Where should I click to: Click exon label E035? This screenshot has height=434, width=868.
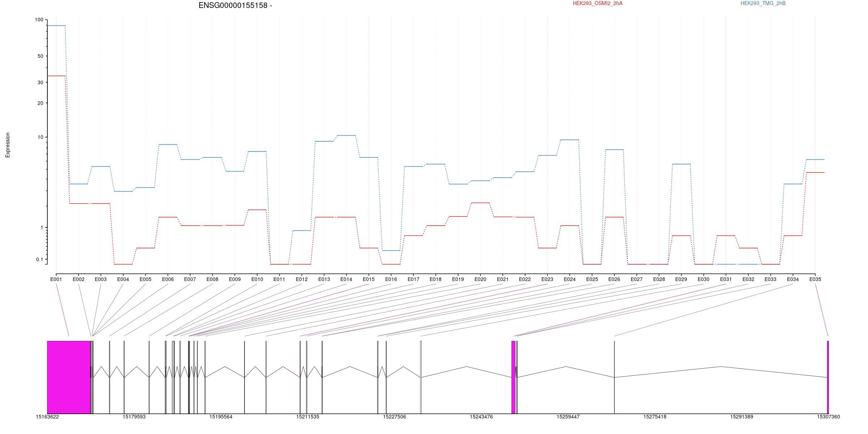815,279
